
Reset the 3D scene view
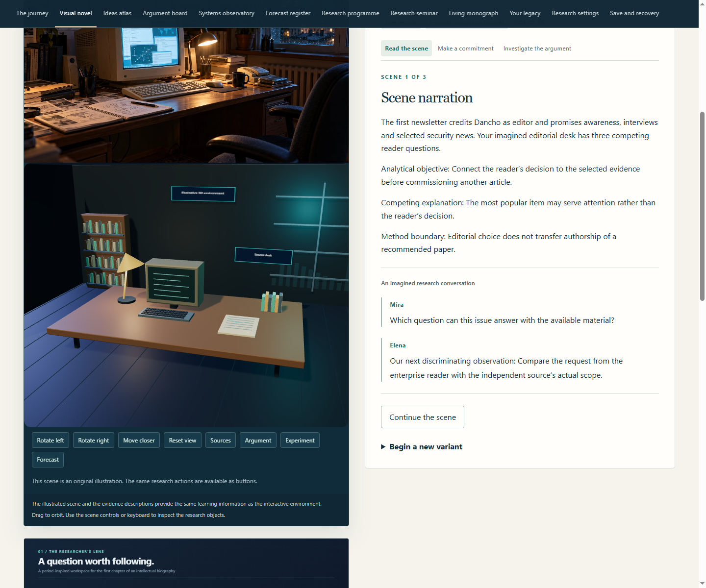(183, 441)
